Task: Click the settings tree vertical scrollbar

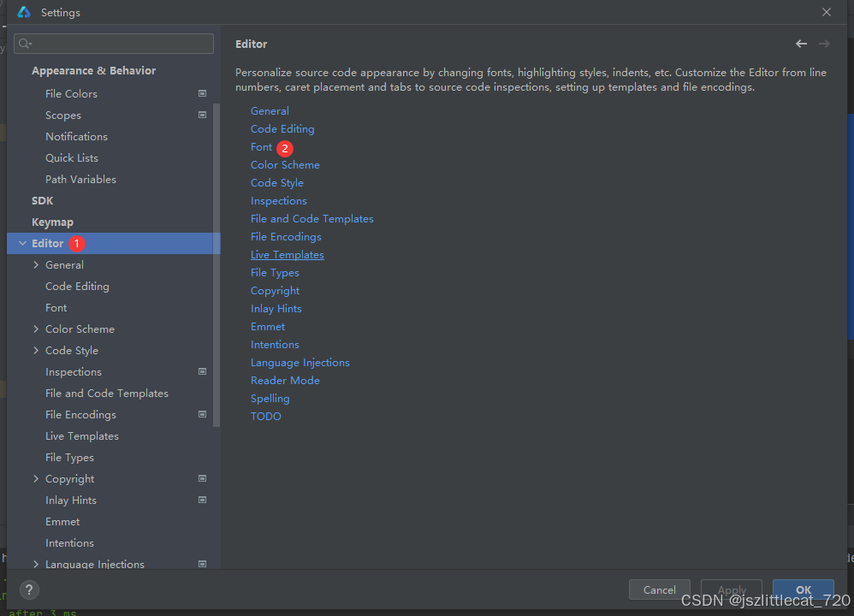Action: (216, 257)
